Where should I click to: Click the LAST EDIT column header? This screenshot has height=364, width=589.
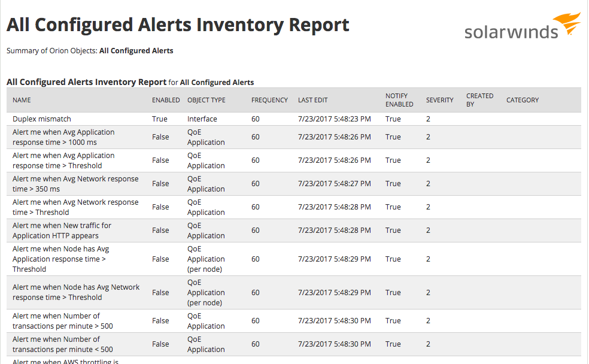click(312, 100)
